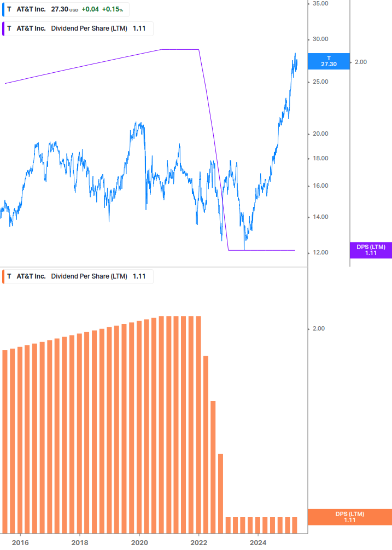Click the first orange dividend bar on the left

5,442
